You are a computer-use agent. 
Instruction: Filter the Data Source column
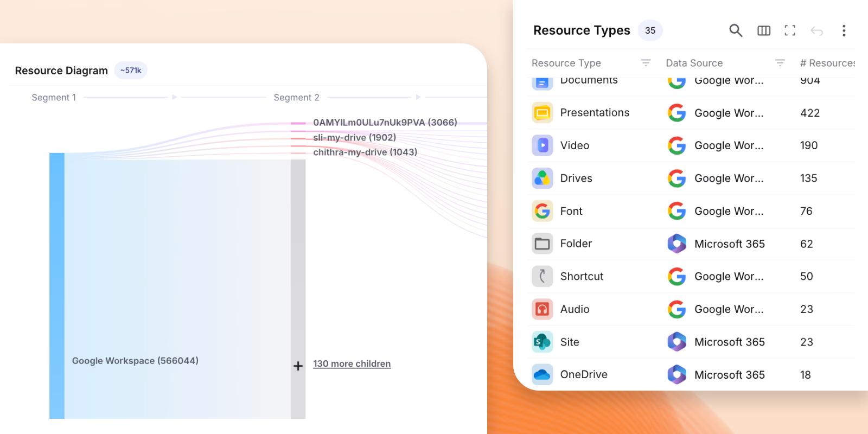point(780,63)
